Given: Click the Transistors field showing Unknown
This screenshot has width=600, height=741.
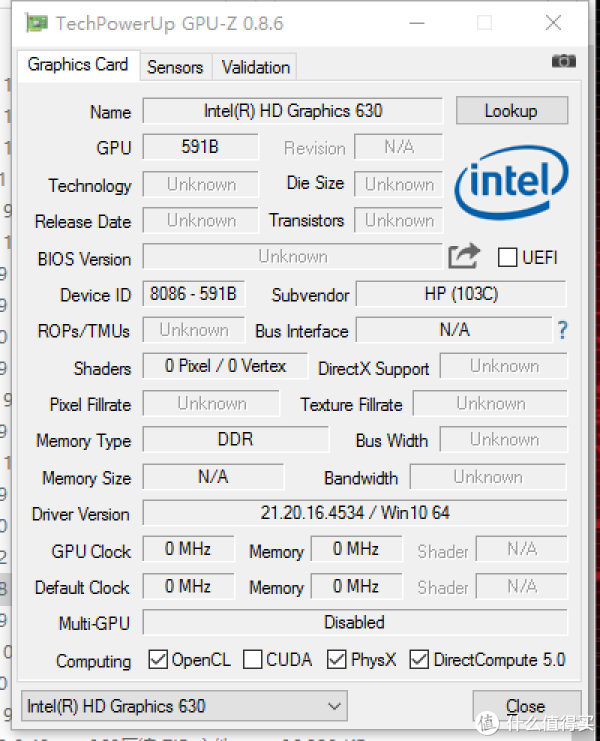Looking at the screenshot, I should pos(399,220).
